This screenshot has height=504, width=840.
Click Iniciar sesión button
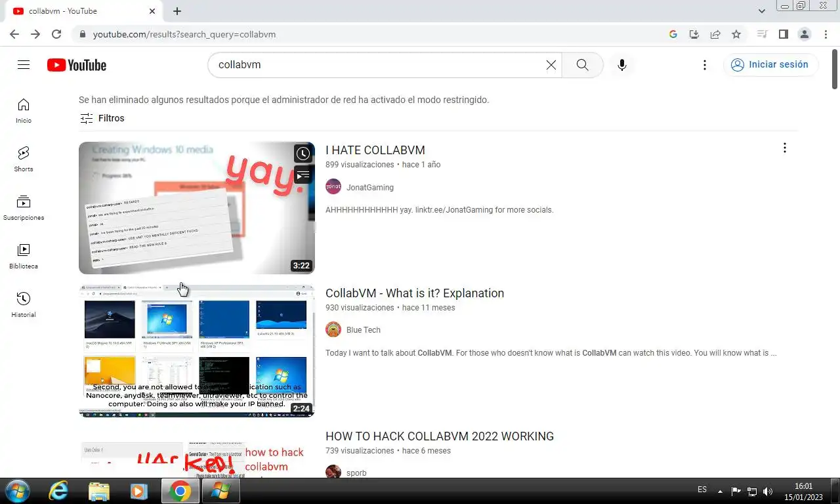(x=770, y=64)
